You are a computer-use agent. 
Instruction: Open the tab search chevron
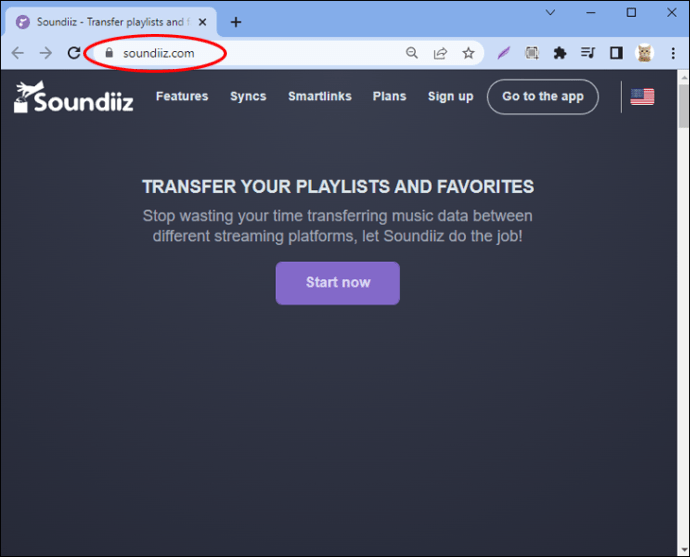(x=550, y=12)
